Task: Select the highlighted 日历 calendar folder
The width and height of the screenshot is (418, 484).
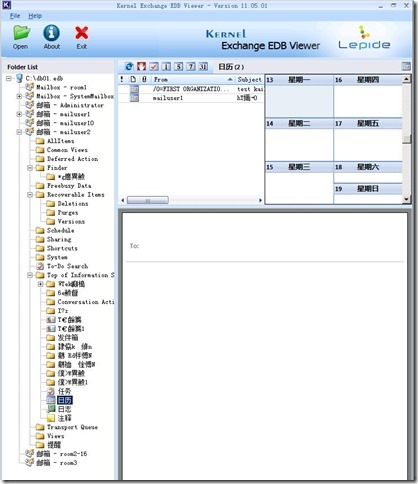Action: coord(64,400)
